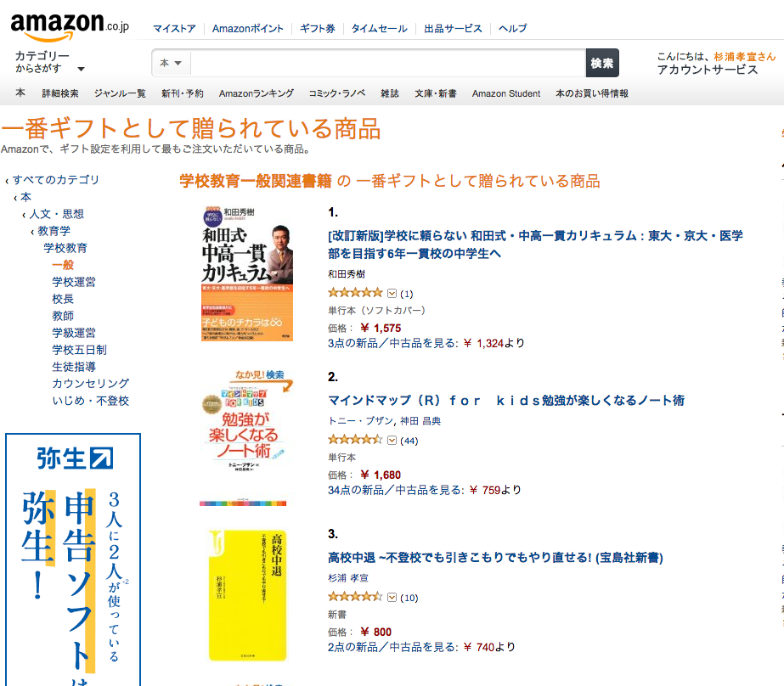The width and height of the screenshot is (784, 686).
Task: Click star rating of マインドマップ book
Action: 355,440
